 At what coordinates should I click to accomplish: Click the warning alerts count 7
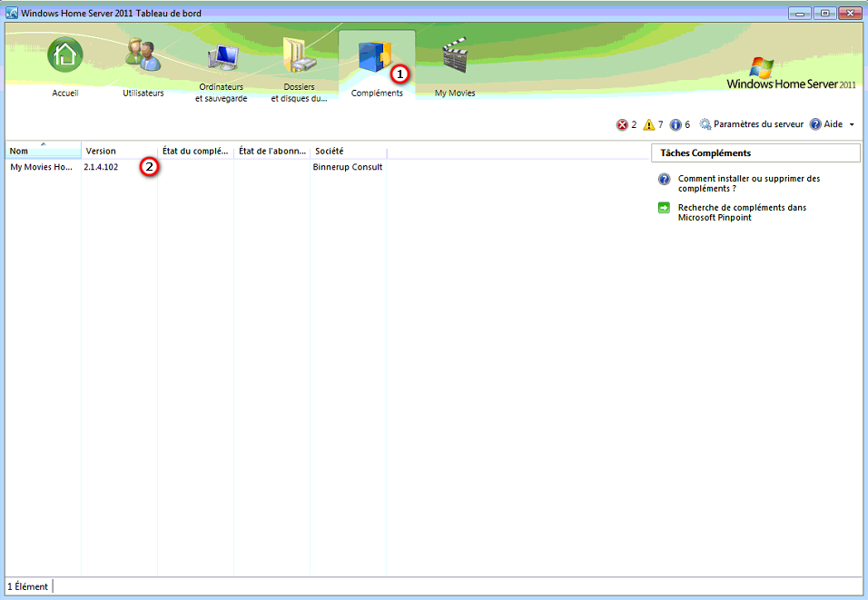(x=660, y=124)
